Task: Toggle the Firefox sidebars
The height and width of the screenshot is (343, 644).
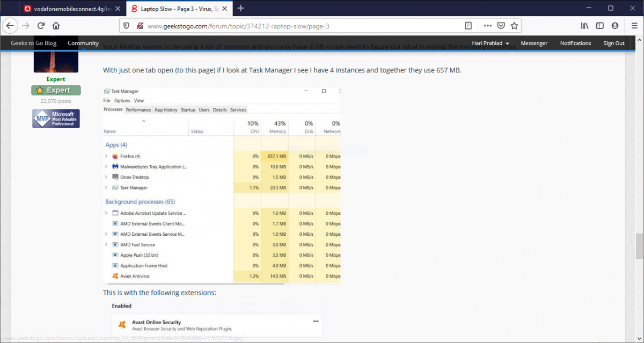Action: tap(600, 26)
